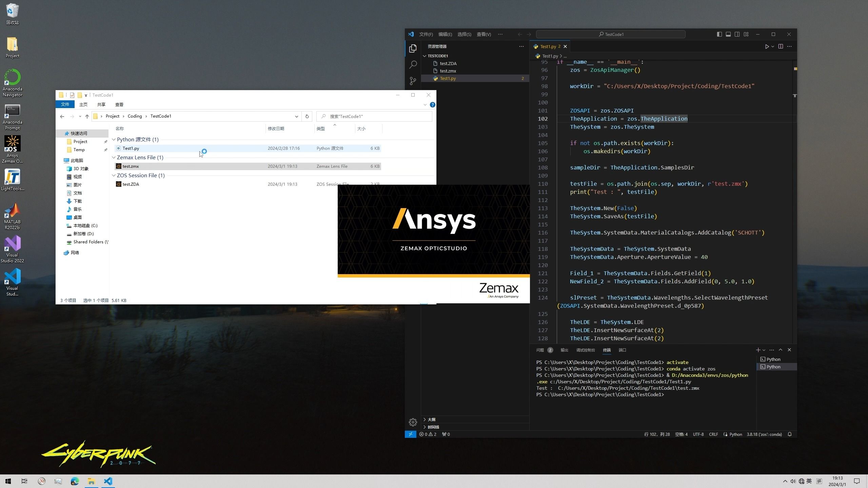The image size is (868, 488).
Task: Click the Coding breadcrumb in address bar
Action: click(135, 116)
